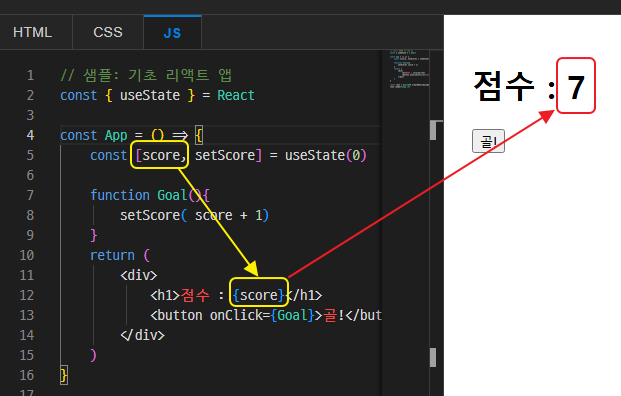The image size is (621, 396).
Task: Click the code minimap thumbnail
Action: click(409, 69)
